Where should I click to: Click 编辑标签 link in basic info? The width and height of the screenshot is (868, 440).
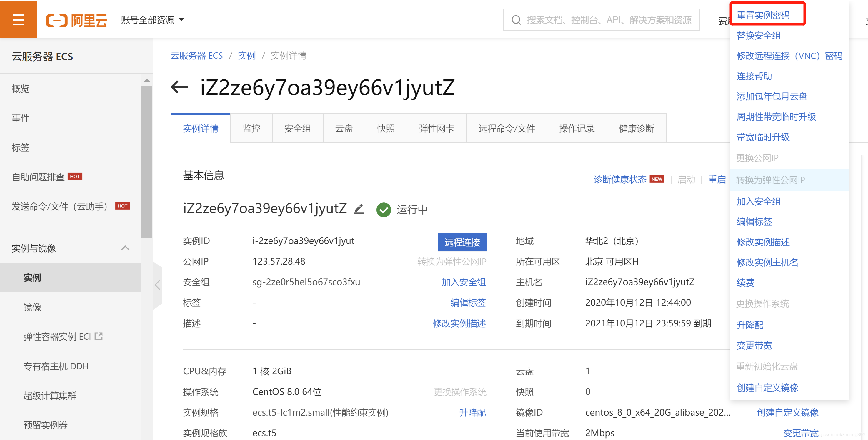468,303
